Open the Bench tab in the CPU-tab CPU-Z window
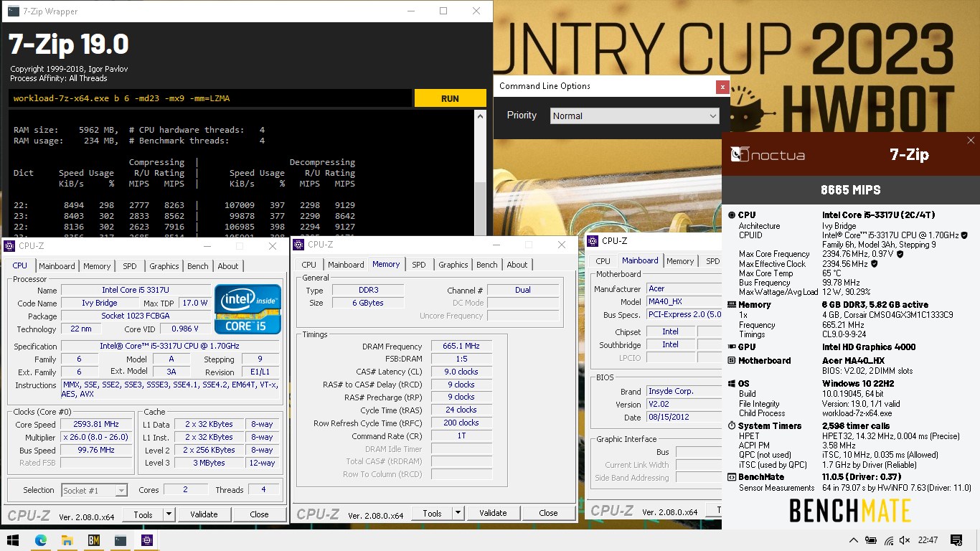This screenshot has height=551, width=980. [198, 266]
